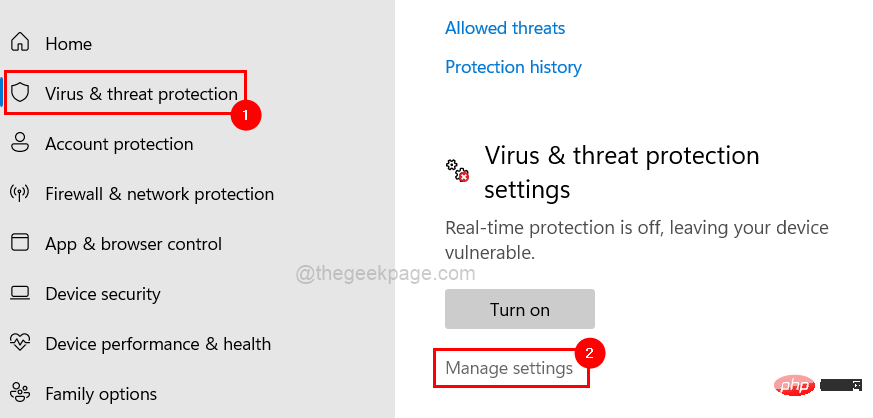The width and height of the screenshot is (873, 418).
Task: Open the Firewall & network protection text label
Action: tap(159, 194)
